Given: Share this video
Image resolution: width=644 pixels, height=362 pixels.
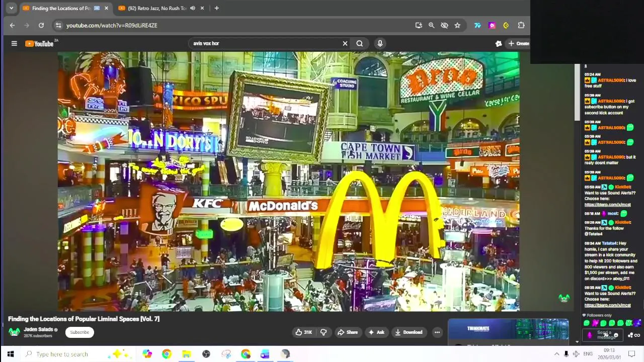Looking at the screenshot, I should coord(347,332).
